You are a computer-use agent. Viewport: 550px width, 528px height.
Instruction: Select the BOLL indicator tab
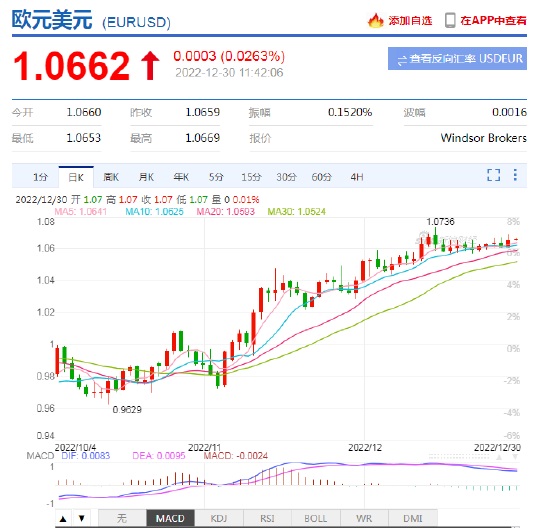point(316,519)
